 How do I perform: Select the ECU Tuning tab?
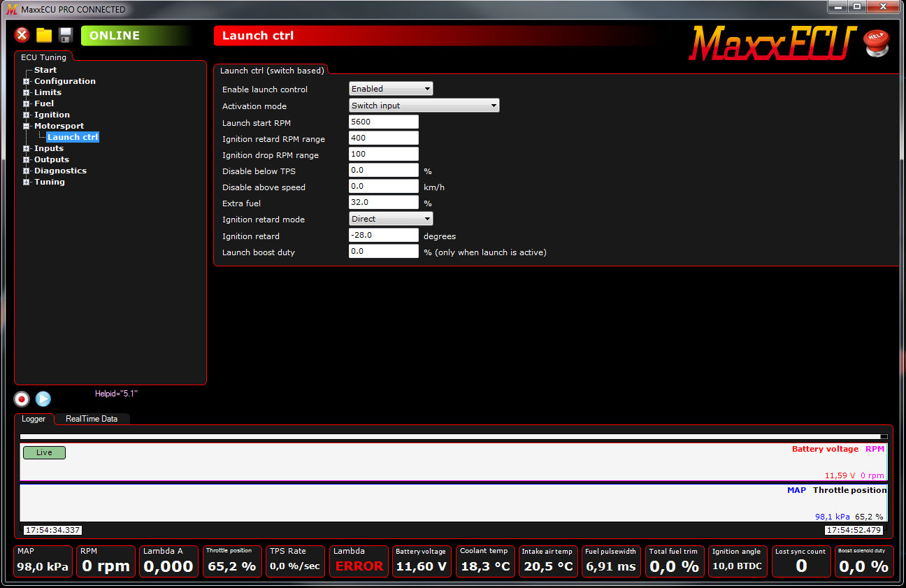click(43, 57)
